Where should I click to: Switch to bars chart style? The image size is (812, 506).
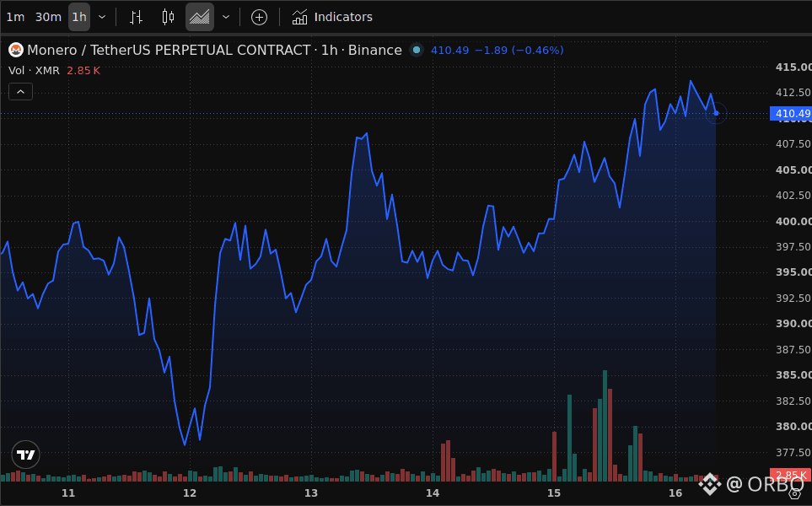(136, 17)
